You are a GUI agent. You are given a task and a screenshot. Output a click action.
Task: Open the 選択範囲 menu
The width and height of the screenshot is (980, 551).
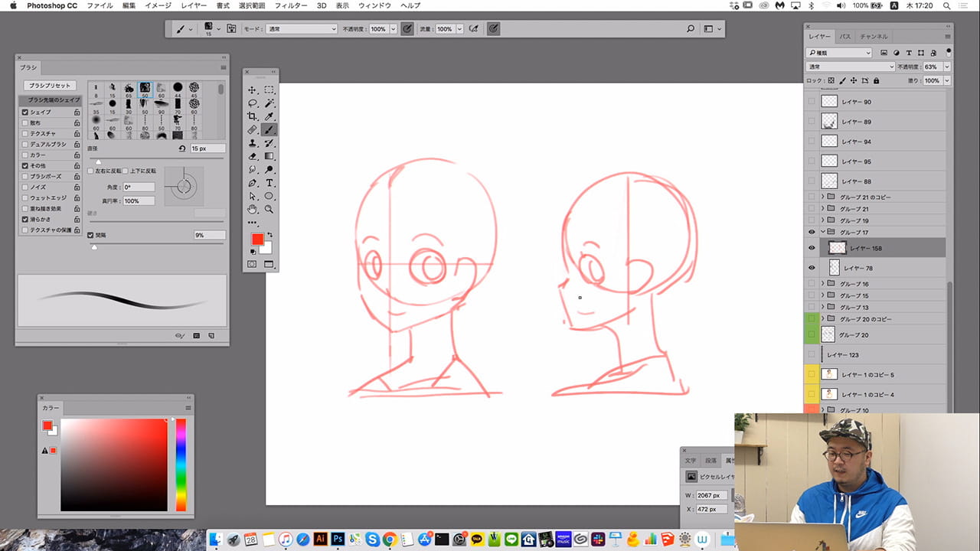[251, 5]
